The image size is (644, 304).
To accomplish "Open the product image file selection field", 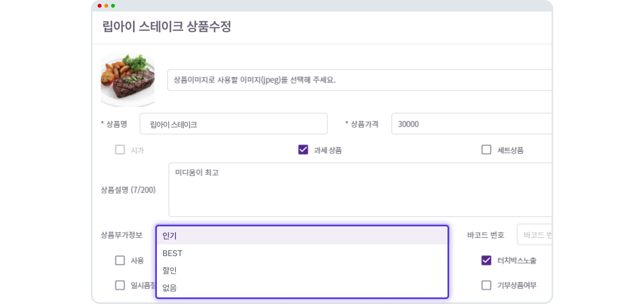I will [360, 80].
